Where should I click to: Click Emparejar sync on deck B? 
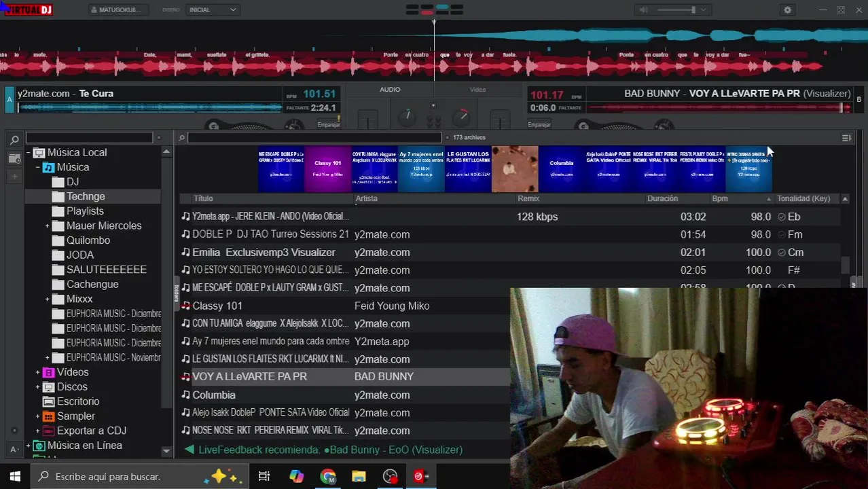(539, 124)
